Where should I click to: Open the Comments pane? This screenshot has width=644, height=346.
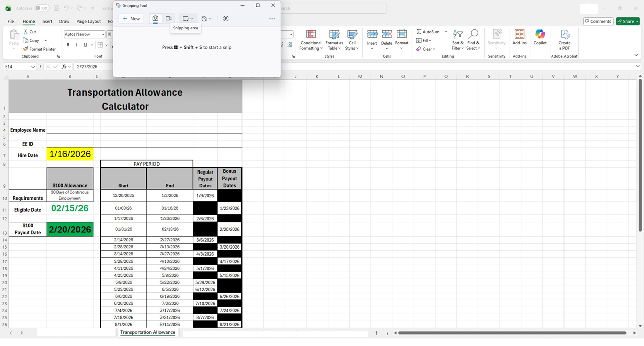point(598,21)
